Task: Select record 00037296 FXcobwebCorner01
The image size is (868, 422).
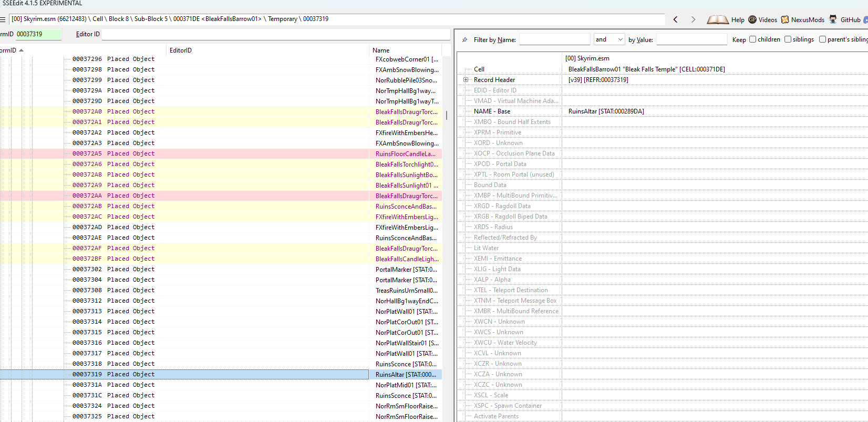Action: point(221,59)
